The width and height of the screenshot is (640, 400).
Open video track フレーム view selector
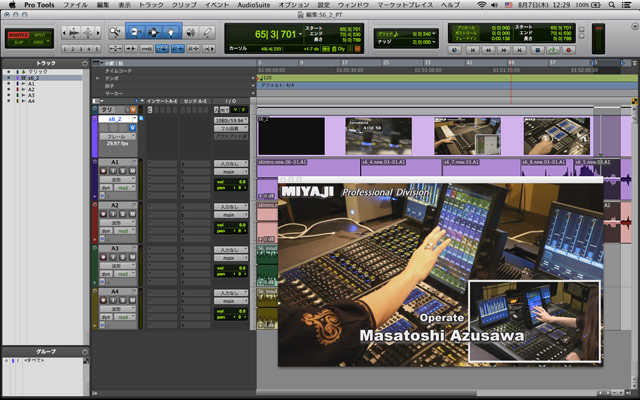[118, 136]
